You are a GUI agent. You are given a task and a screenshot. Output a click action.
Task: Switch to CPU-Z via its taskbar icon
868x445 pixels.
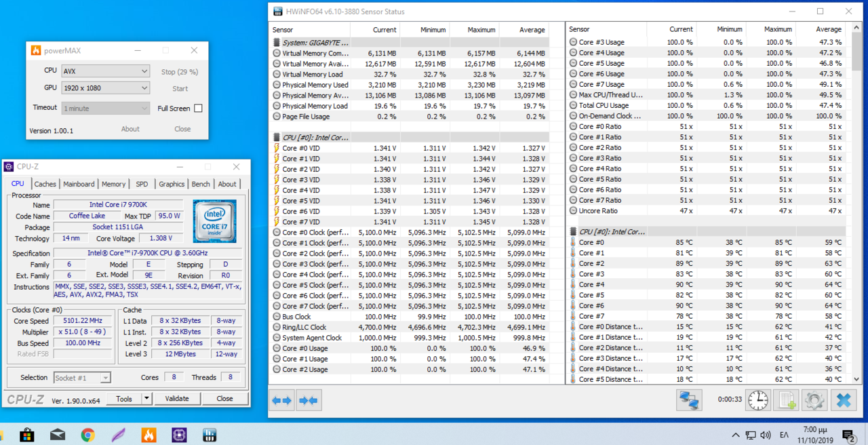coord(179,435)
